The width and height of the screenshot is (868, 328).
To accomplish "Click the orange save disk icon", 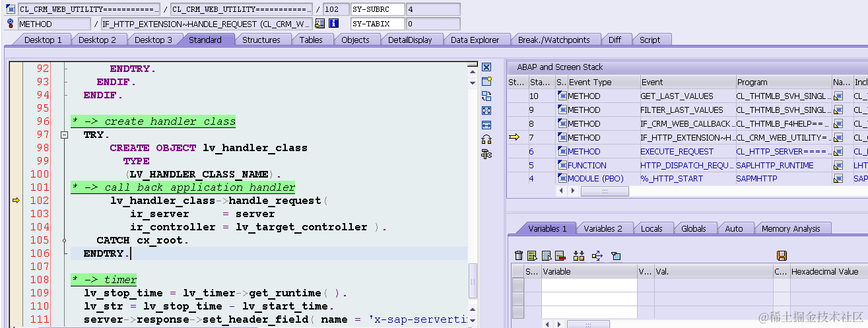I will pos(782,255).
